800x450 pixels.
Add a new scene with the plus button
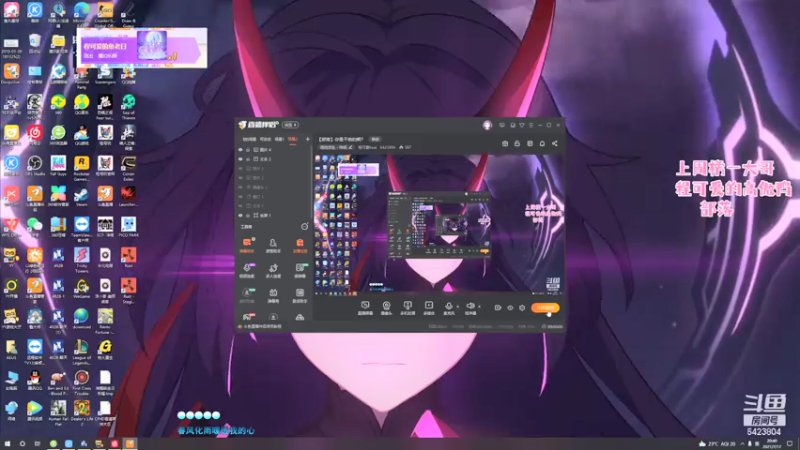(307, 139)
